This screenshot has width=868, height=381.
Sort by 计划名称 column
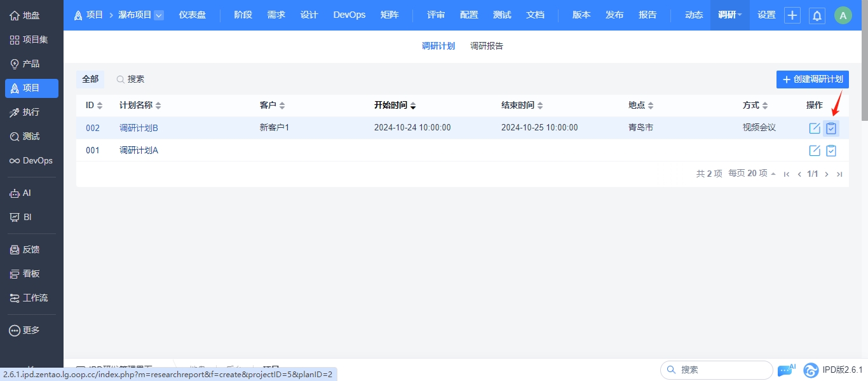coord(140,105)
